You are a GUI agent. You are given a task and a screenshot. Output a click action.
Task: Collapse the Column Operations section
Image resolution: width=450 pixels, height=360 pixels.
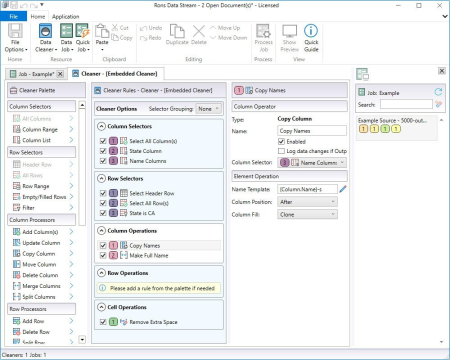click(101, 230)
